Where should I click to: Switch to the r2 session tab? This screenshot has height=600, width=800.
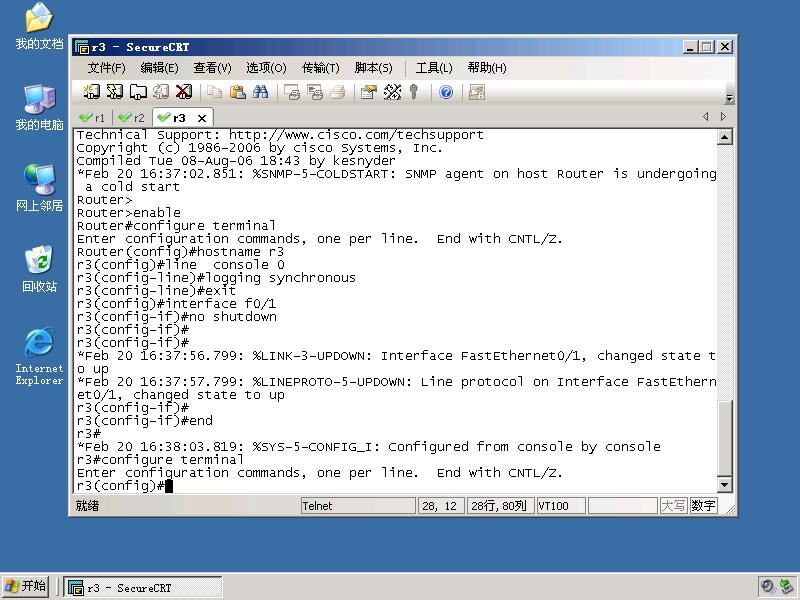coord(132,118)
